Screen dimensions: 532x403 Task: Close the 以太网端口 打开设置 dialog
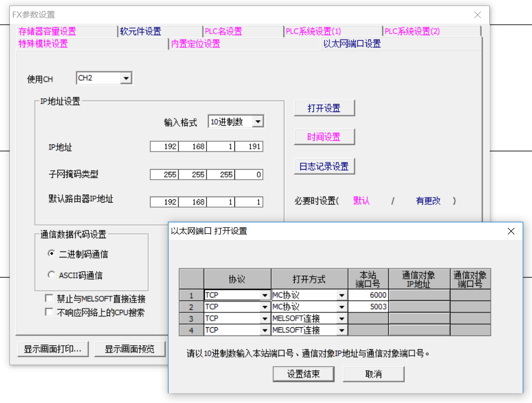click(x=511, y=231)
